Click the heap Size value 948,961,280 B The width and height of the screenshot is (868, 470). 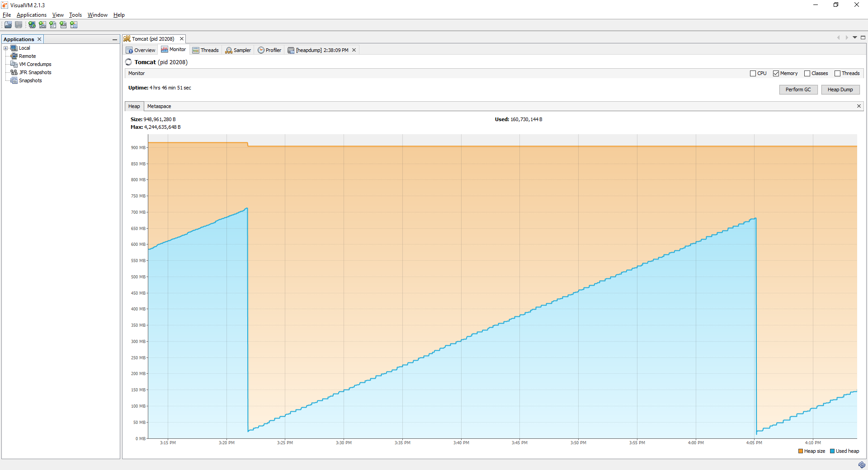click(160, 119)
